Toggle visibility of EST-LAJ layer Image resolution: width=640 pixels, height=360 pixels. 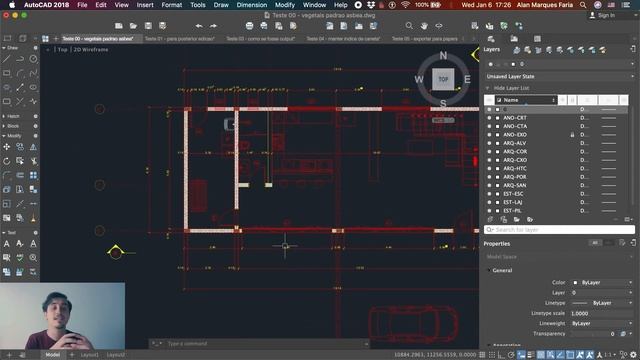(x=489, y=202)
